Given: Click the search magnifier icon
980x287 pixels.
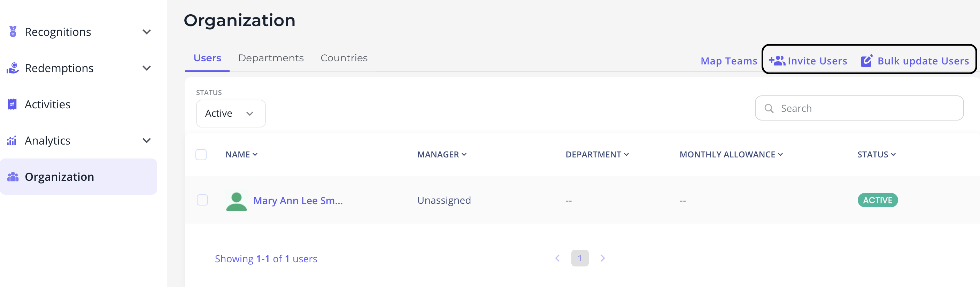Looking at the screenshot, I should (769, 108).
